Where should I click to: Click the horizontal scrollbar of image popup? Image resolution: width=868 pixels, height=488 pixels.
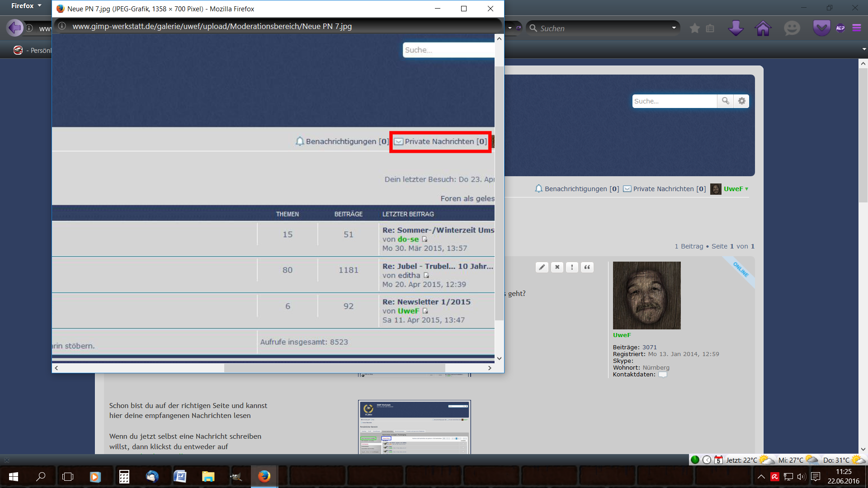click(335, 368)
